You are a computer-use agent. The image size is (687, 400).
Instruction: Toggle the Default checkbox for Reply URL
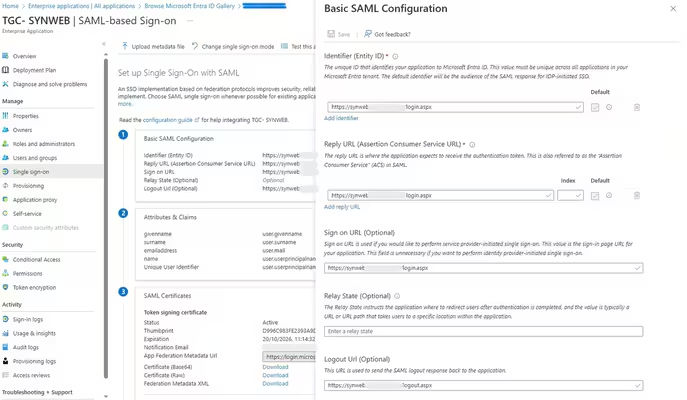(595, 195)
